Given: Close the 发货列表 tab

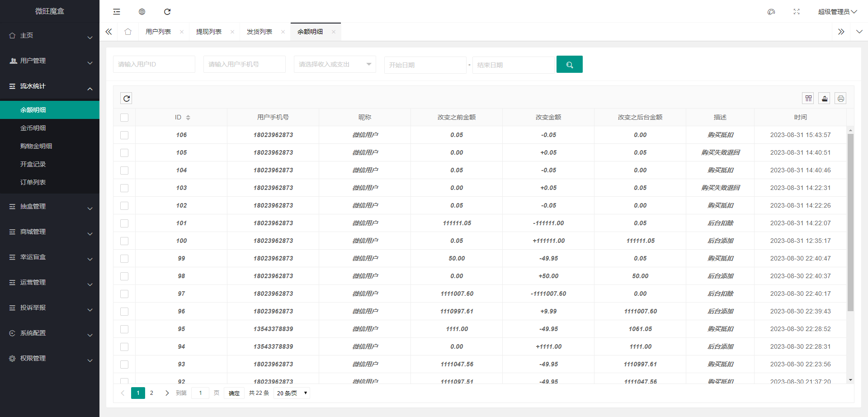Looking at the screenshot, I should (283, 32).
